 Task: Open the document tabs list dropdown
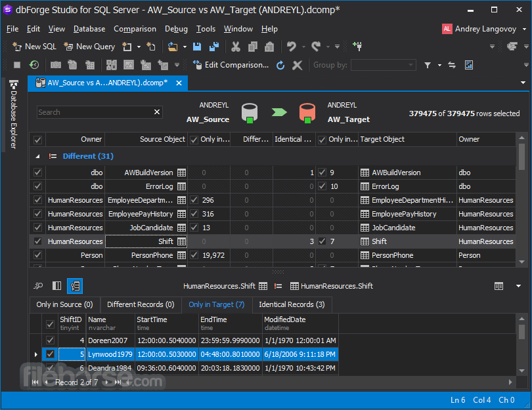click(x=523, y=83)
